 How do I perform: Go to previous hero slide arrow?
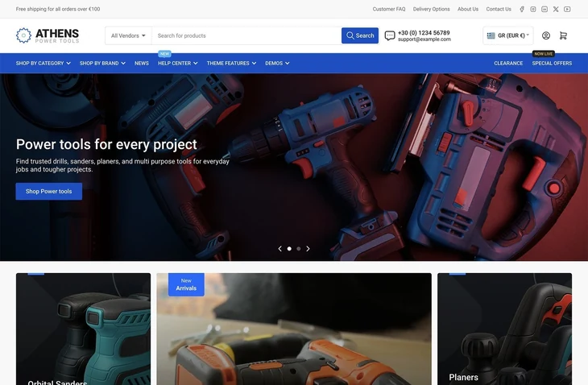coord(280,249)
